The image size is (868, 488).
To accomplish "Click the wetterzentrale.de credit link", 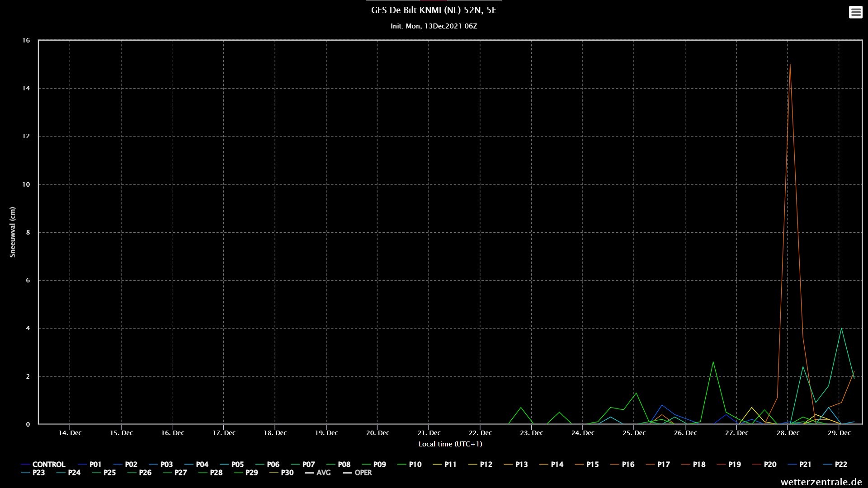I will [x=821, y=482].
